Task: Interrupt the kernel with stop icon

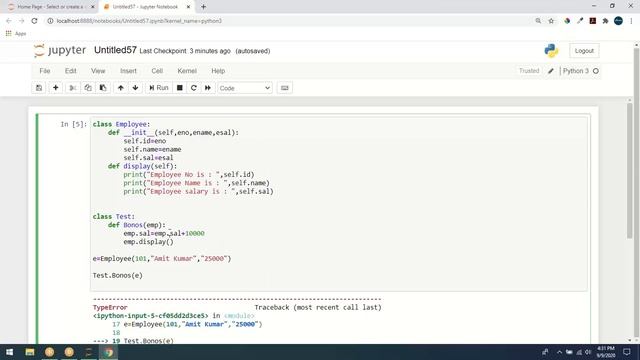Action: click(x=180, y=88)
